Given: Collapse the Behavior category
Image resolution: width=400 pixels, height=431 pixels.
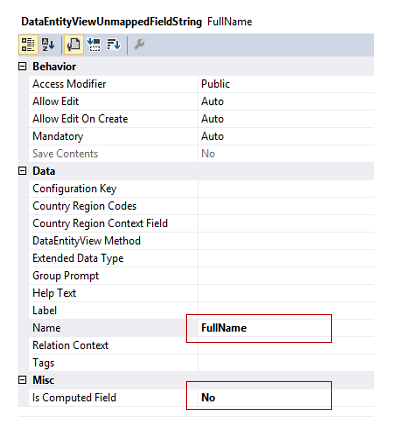Looking at the screenshot, I should 22,66.
